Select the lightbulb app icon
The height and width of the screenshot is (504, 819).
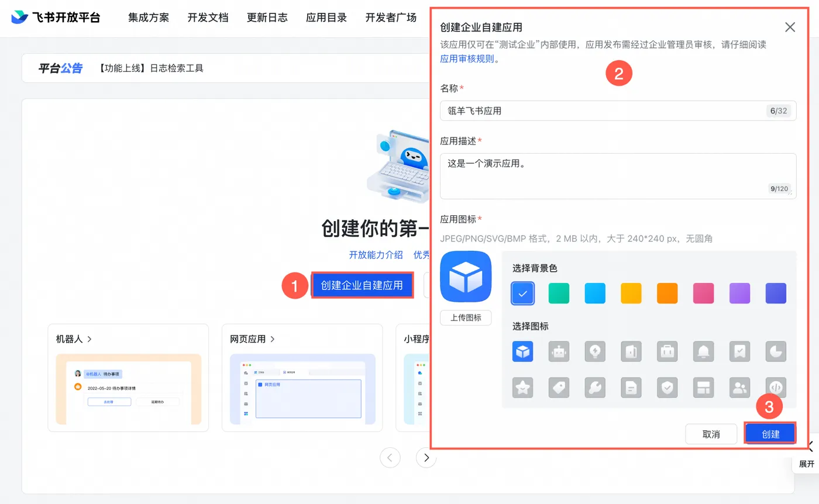tap(595, 351)
